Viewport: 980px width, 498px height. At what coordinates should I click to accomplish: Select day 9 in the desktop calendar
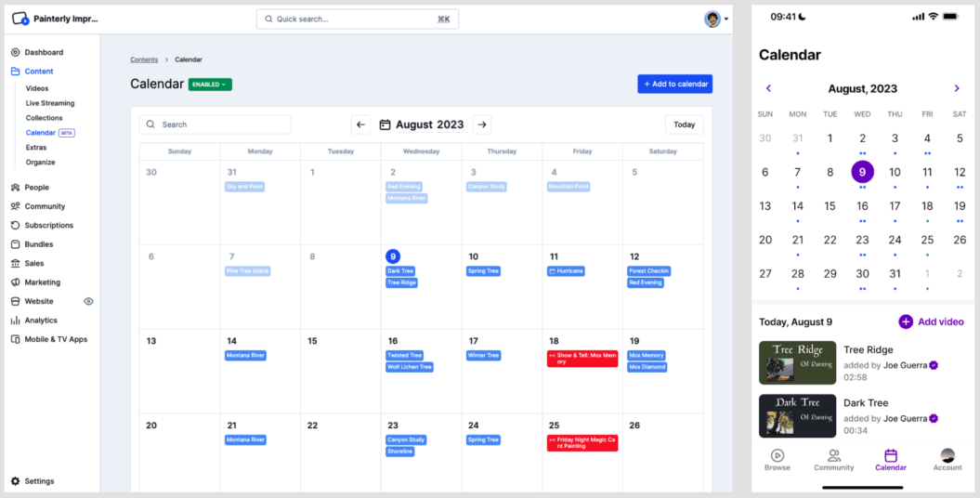coord(393,256)
